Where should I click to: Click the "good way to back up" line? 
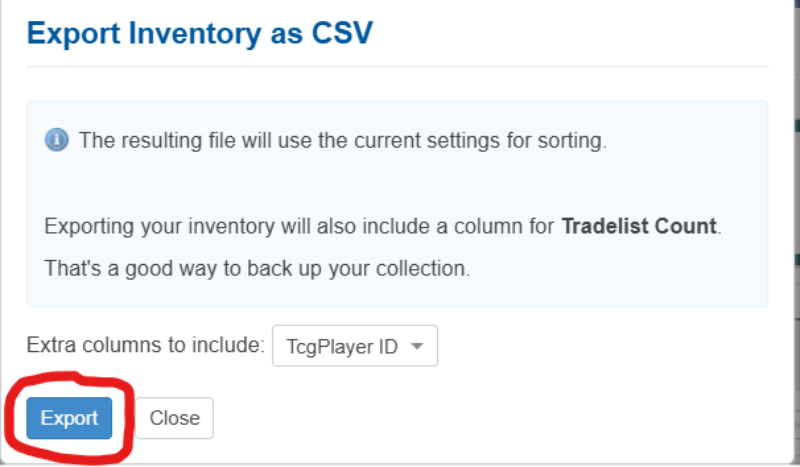pos(257,268)
